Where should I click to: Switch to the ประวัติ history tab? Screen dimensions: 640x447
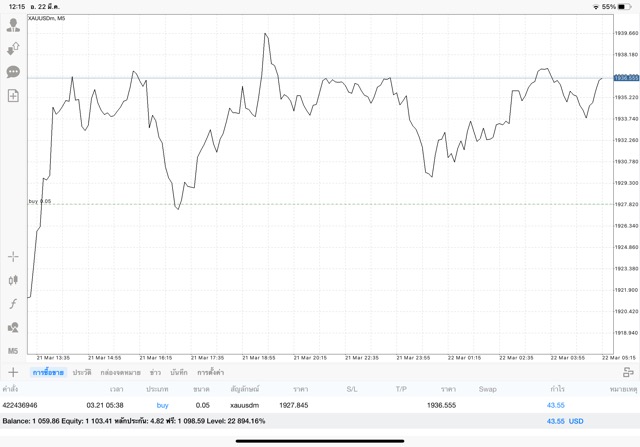(x=81, y=372)
